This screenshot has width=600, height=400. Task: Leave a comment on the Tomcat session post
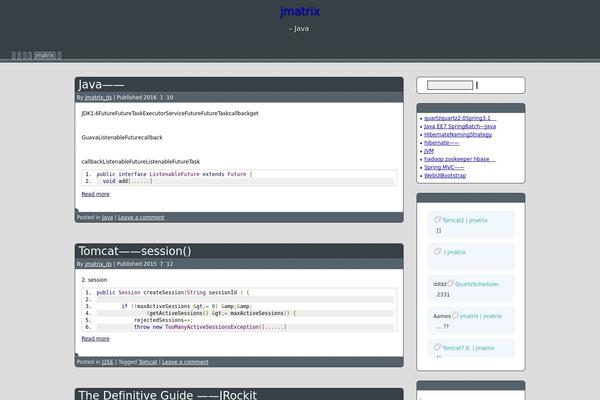185,362
